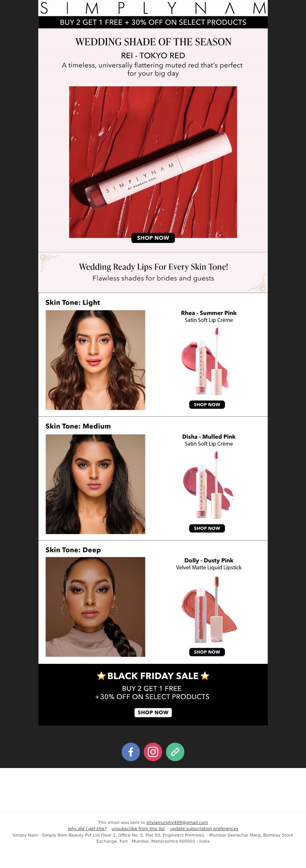
Task: Click Shop Now for Disha Mulled Pink
Action: coord(207,528)
